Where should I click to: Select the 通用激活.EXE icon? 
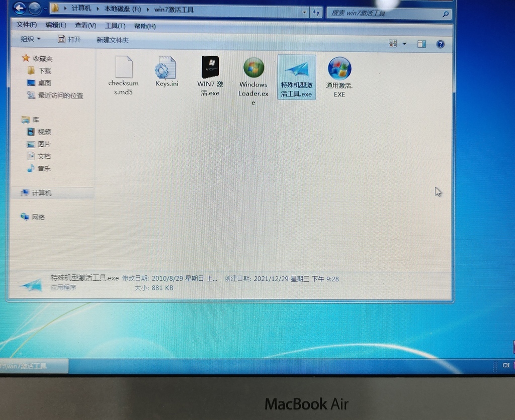339,68
